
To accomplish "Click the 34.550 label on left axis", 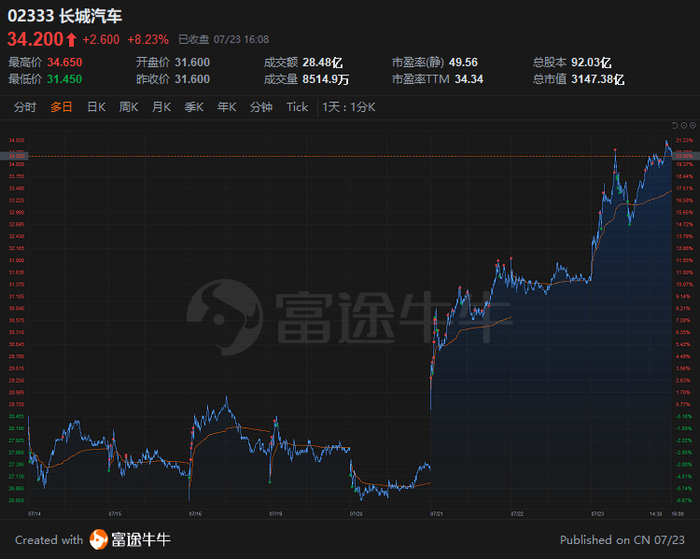I will click(17, 140).
